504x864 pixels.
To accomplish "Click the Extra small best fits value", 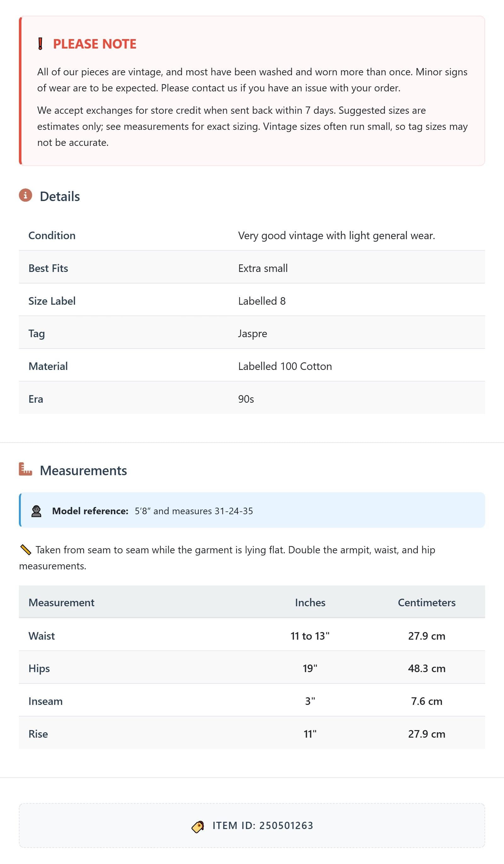I will (263, 268).
